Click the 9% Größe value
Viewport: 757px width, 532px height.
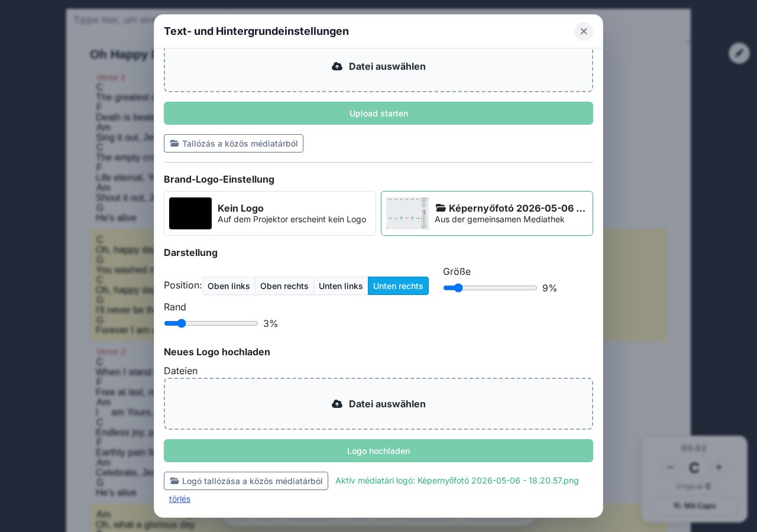[550, 288]
